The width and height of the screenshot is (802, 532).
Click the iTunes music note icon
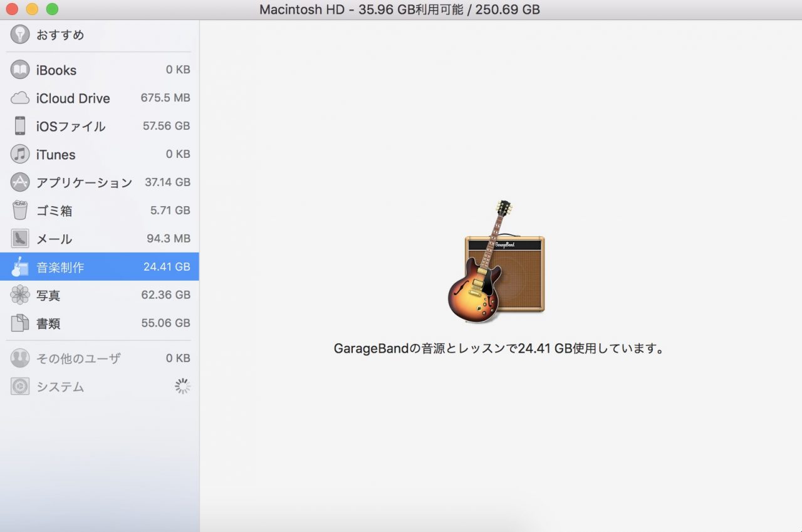(x=20, y=154)
